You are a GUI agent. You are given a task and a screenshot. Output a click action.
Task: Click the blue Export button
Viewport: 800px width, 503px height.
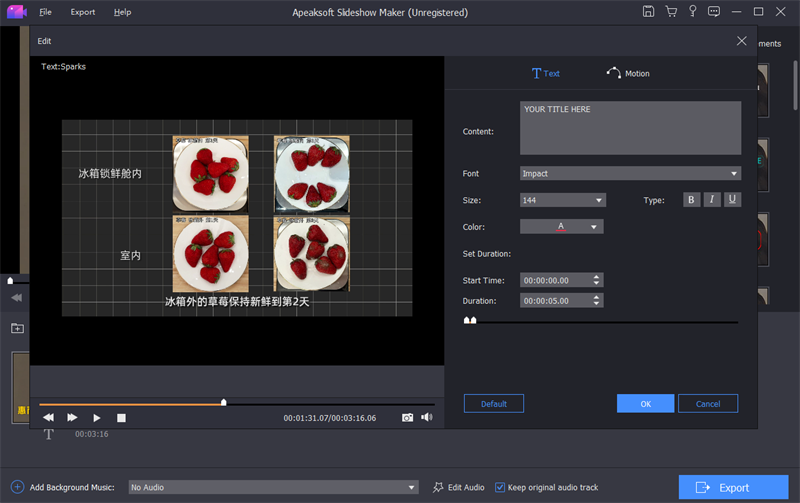click(733, 487)
